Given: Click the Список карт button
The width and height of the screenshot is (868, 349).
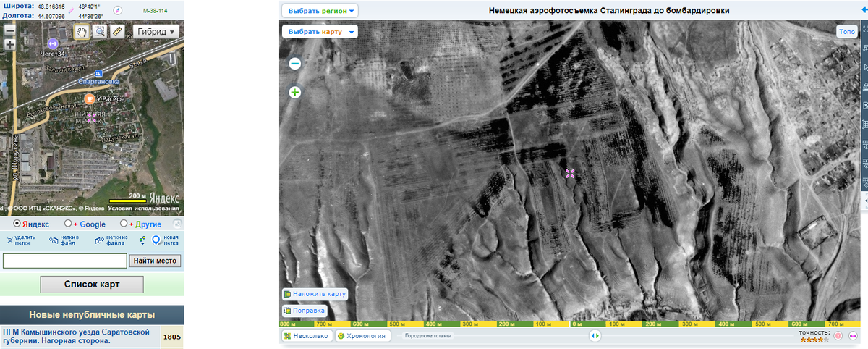Looking at the screenshot, I should pos(92,285).
